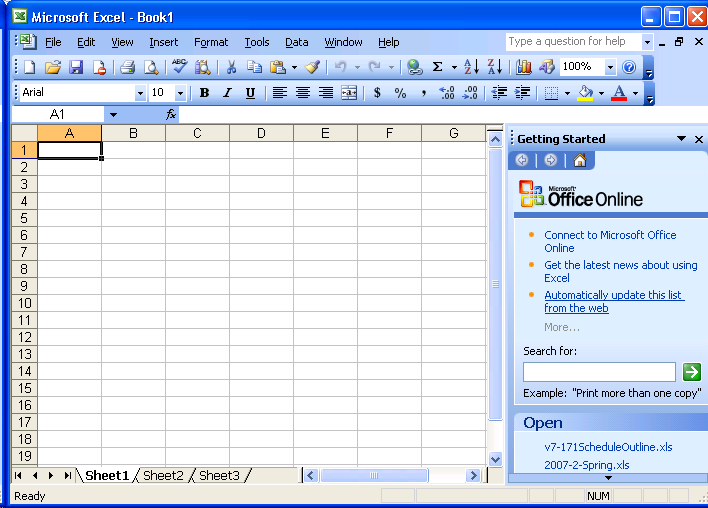Click the Decrease Indent icon
This screenshot has width=708, height=508.
pos(499,93)
